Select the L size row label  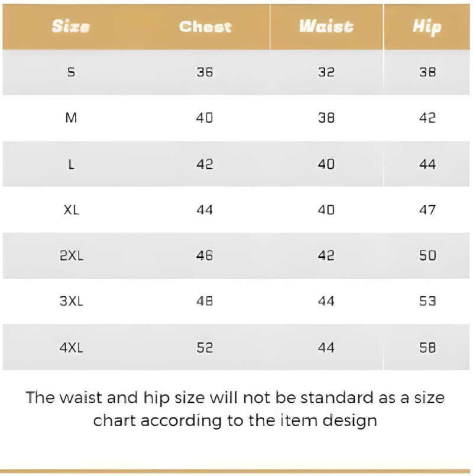click(x=71, y=164)
